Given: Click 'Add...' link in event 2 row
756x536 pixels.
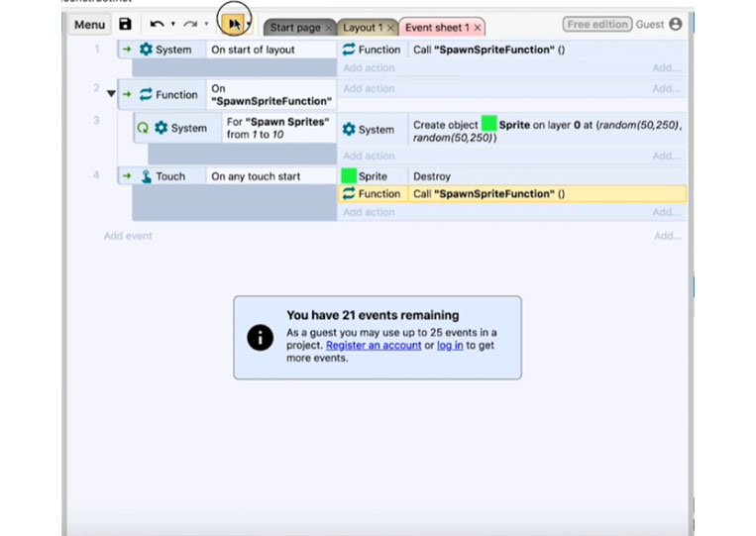Looking at the screenshot, I should (x=667, y=89).
